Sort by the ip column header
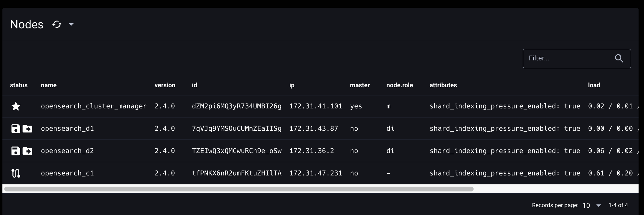Image resolution: width=644 pixels, height=215 pixels. coord(292,85)
